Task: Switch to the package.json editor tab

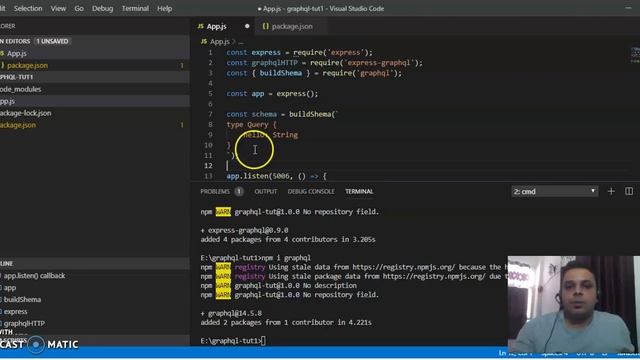Action: click(x=292, y=26)
